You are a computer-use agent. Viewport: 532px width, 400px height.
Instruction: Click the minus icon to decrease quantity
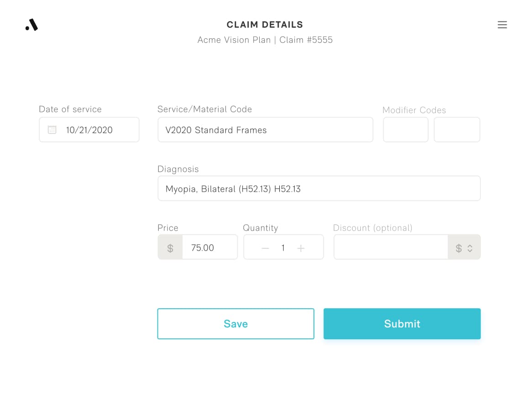click(x=265, y=248)
